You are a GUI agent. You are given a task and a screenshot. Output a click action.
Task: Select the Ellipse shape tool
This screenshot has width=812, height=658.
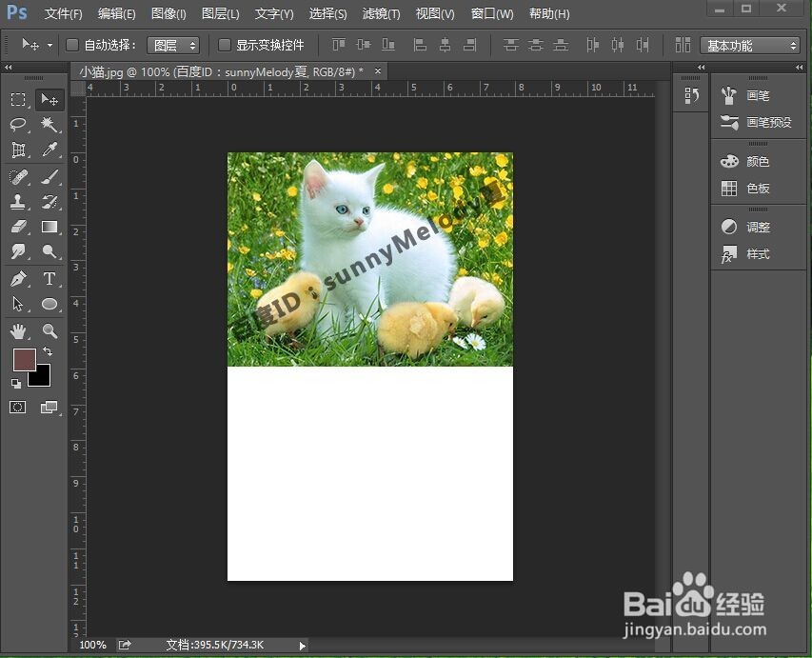pyautogui.click(x=50, y=304)
